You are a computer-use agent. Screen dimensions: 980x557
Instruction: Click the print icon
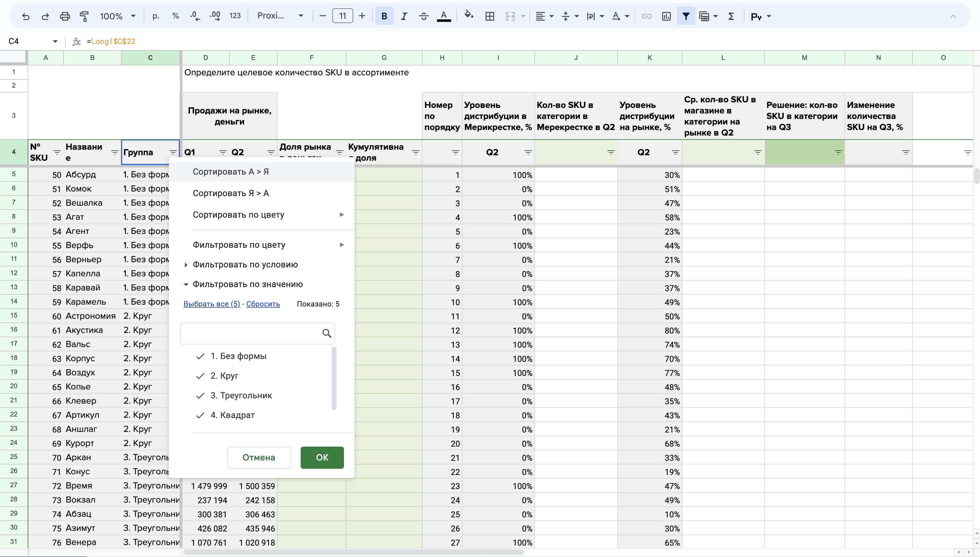pos(65,17)
